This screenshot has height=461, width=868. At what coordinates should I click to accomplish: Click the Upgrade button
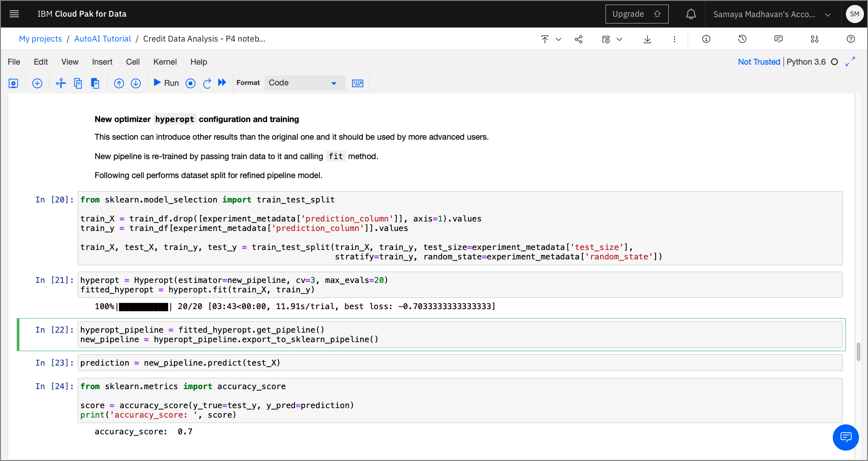tap(637, 14)
